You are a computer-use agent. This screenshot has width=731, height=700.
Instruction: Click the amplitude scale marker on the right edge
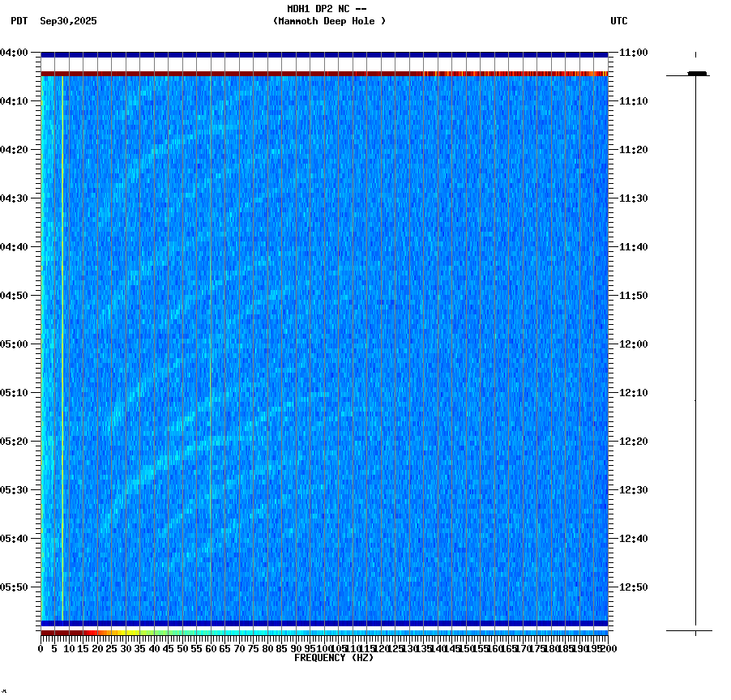tap(695, 72)
